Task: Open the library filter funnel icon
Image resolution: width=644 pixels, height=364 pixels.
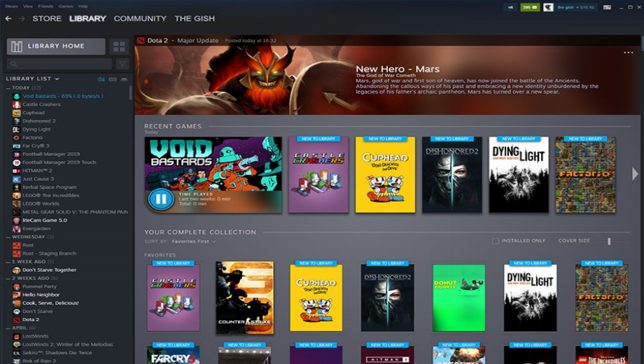Action: click(122, 64)
